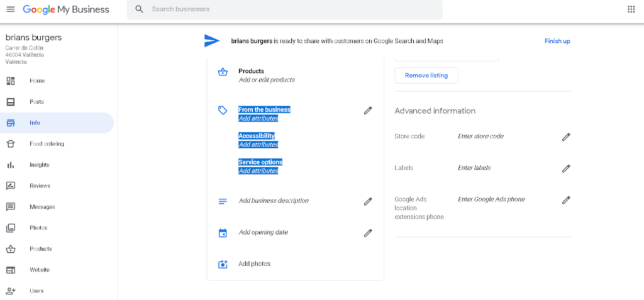Click the Remove listing button

pos(426,75)
